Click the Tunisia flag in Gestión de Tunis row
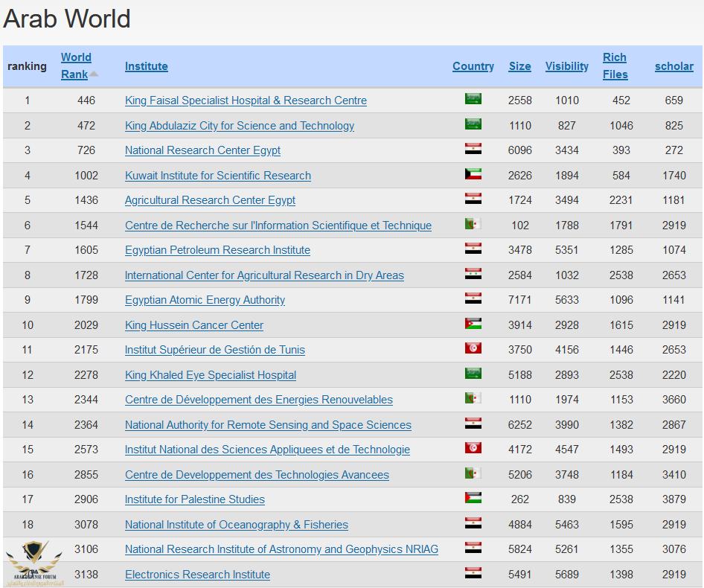This screenshot has width=704, height=588. point(473,348)
